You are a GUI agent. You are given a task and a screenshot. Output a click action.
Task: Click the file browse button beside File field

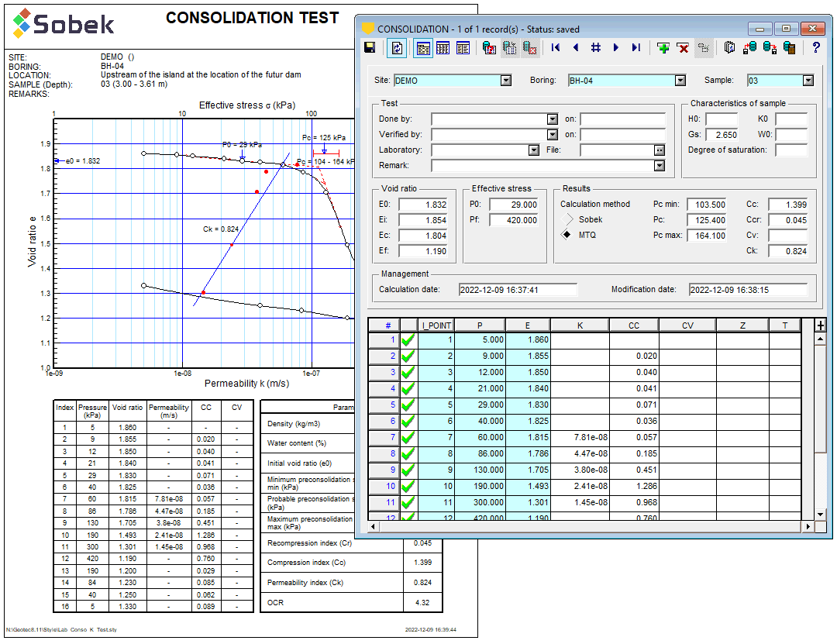pyautogui.click(x=660, y=150)
